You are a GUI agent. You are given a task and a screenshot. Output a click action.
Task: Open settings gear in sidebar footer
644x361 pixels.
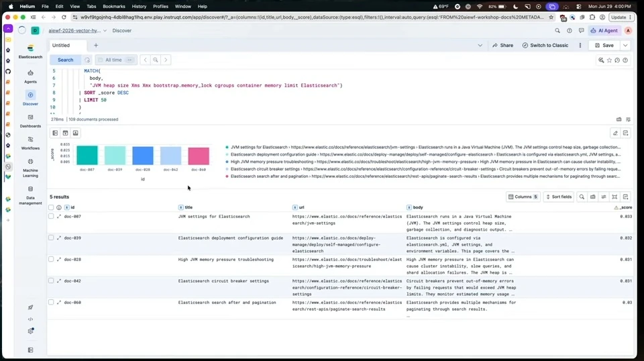pos(30,331)
